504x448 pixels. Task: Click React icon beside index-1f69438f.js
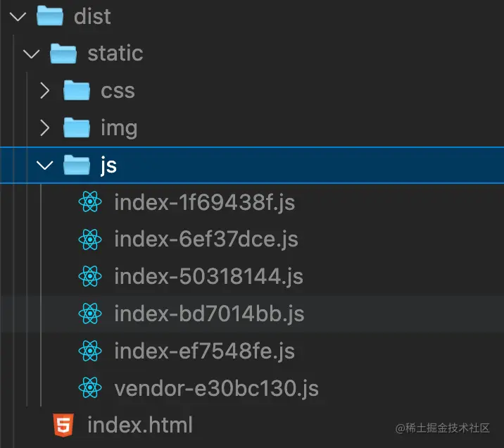point(90,201)
